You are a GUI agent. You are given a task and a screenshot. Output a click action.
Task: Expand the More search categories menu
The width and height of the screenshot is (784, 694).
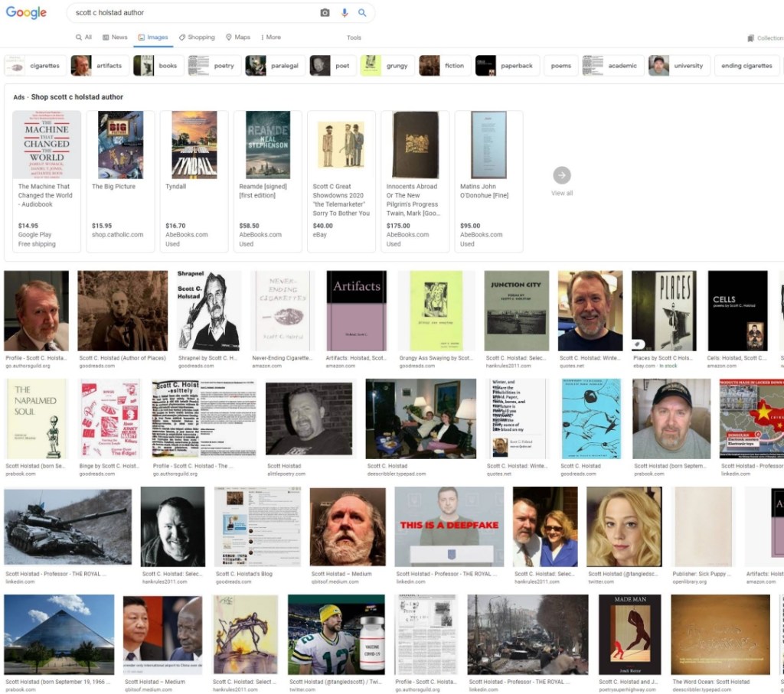click(x=271, y=37)
